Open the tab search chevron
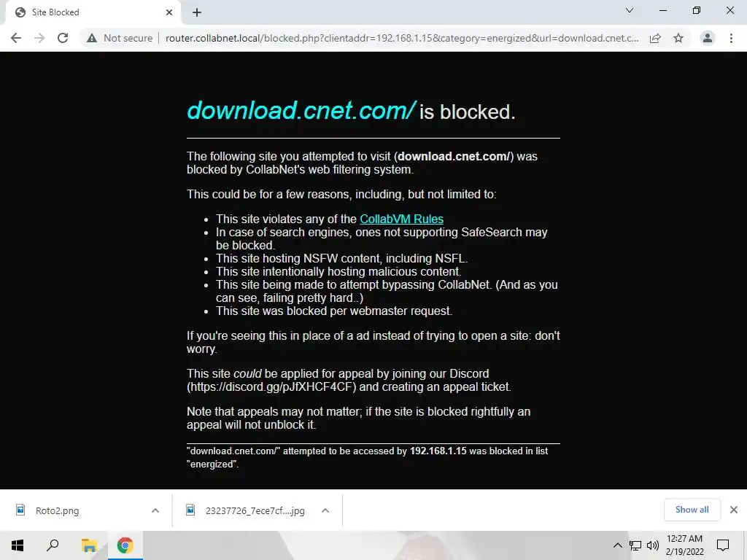The image size is (747, 560). tap(630, 10)
